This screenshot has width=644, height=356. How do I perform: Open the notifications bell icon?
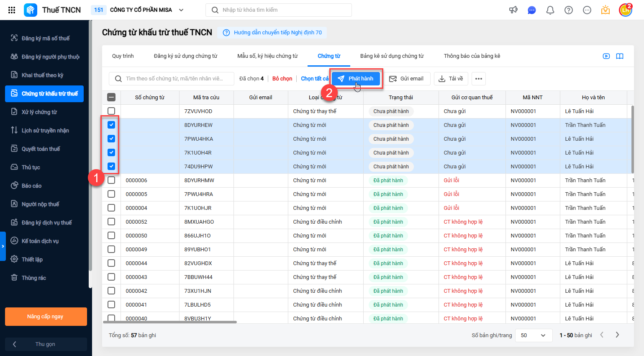click(550, 10)
